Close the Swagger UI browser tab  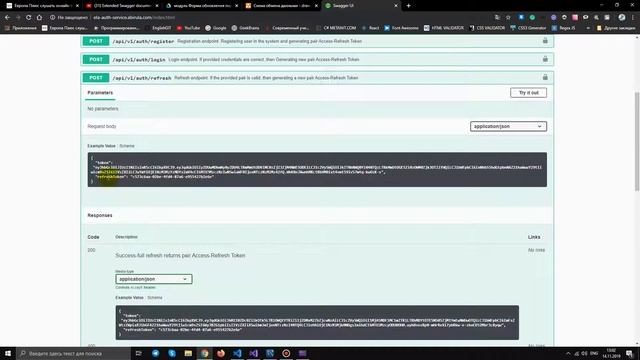(396, 6)
